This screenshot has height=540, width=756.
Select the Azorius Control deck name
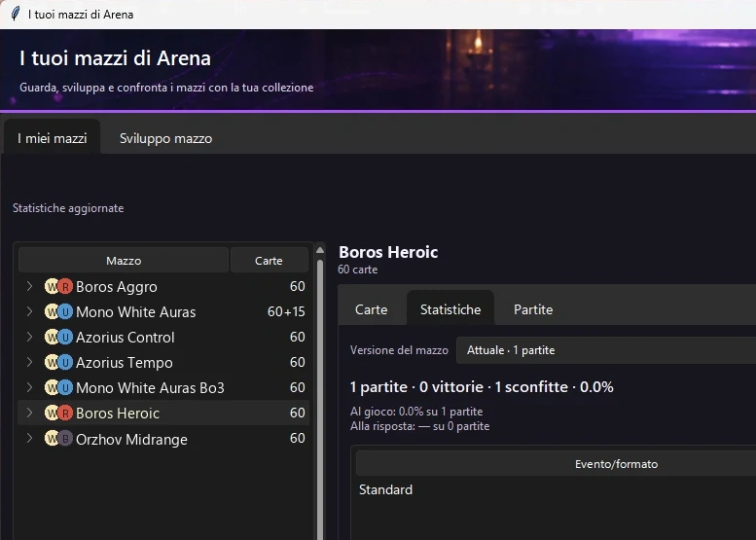click(125, 337)
